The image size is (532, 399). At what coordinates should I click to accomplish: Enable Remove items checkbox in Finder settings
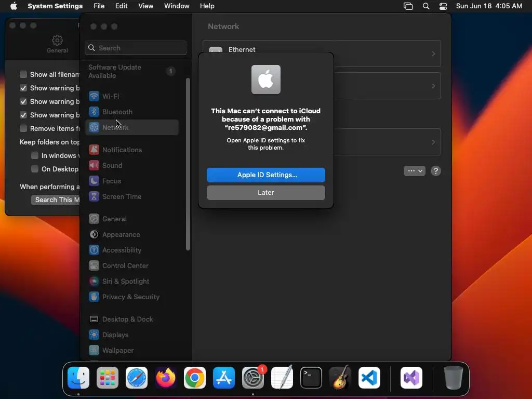[x=23, y=128]
